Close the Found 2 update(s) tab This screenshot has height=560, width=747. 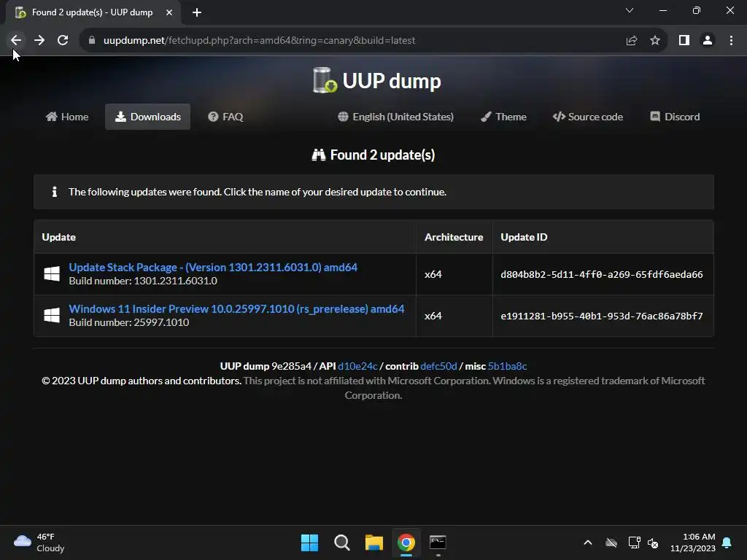click(169, 12)
